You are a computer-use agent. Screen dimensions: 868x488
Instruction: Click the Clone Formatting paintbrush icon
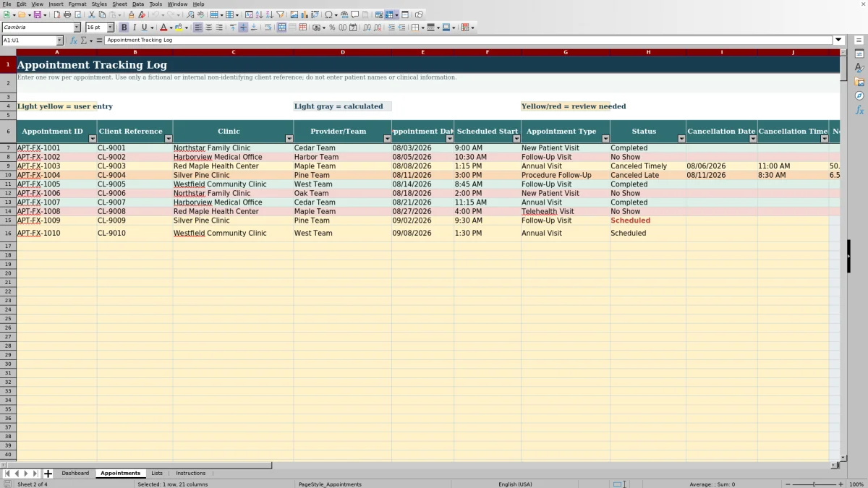click(x=131, y=14)
